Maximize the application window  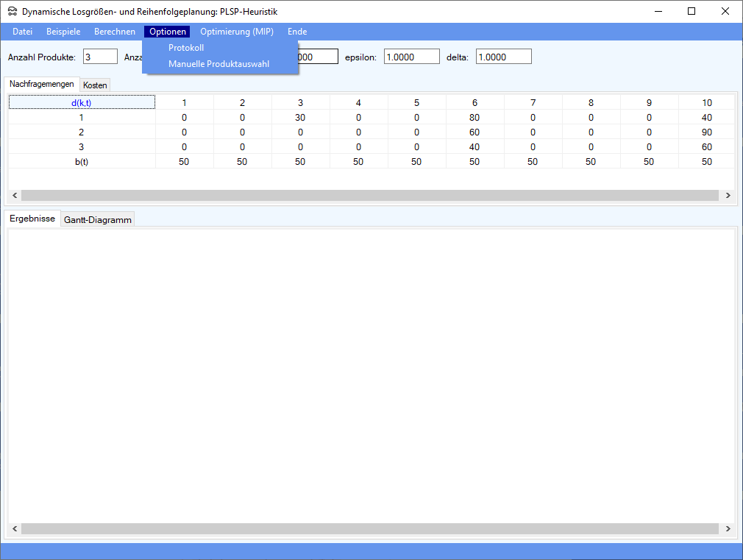click(691, 11)
